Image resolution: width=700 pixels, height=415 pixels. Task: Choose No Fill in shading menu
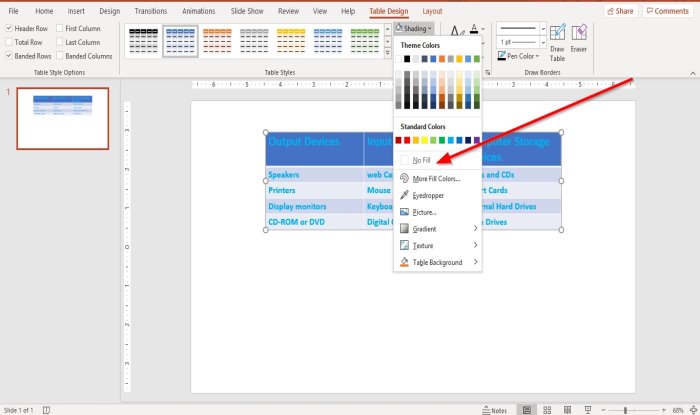click(x=438, y=160)
